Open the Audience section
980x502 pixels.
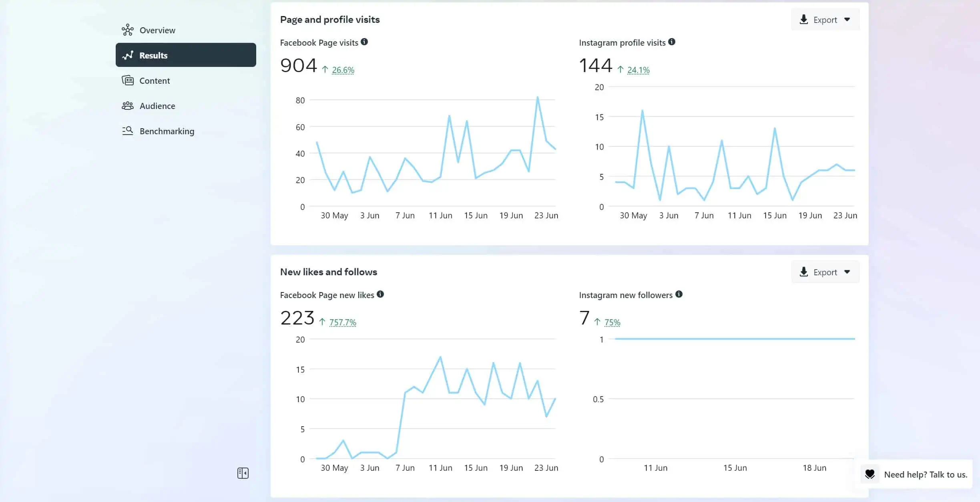click(x=186, y=106)
